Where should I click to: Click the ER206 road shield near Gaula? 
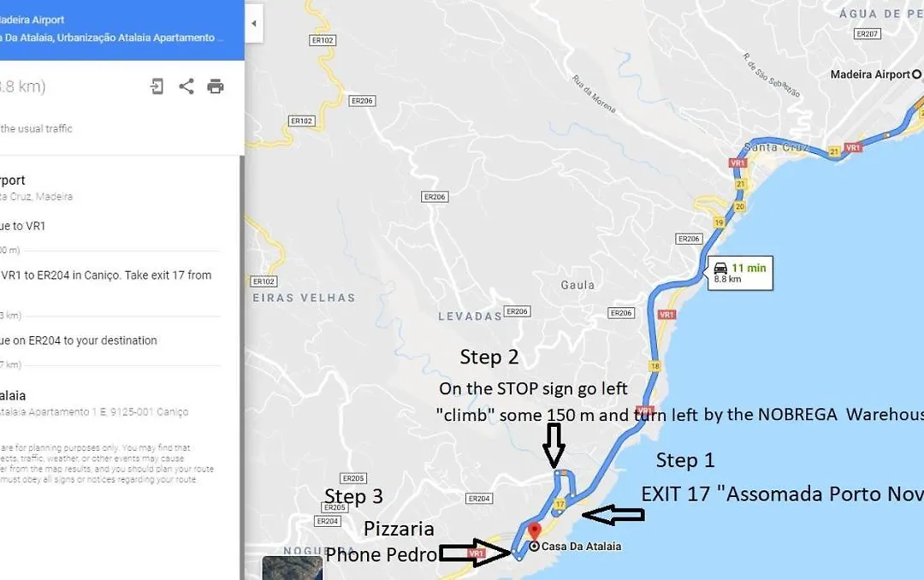[x=621, y=313]
